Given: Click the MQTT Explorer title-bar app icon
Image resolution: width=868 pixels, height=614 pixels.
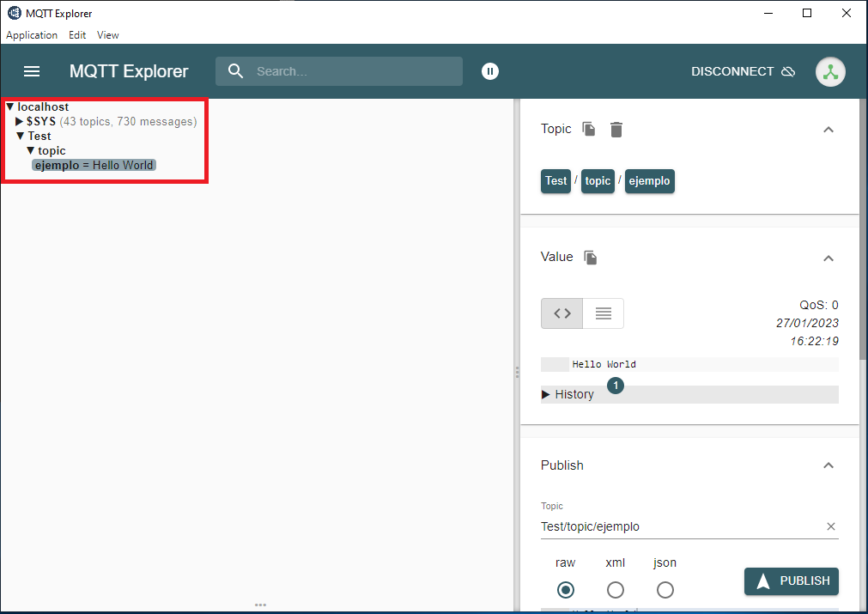Looking at the screenshot, I should (14, 13).
